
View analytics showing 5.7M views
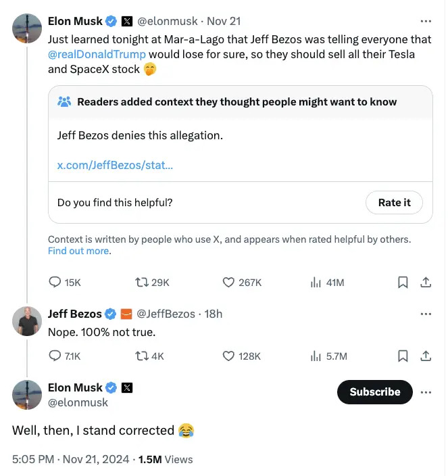[x=316, y=356]
